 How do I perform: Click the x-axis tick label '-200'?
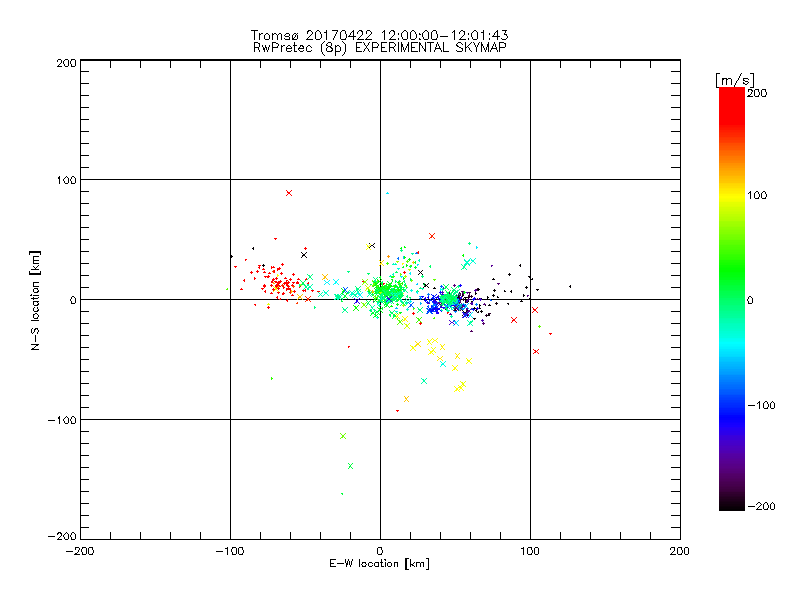click(80, 551)
